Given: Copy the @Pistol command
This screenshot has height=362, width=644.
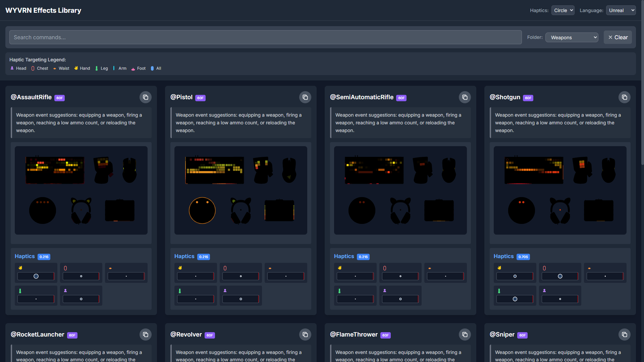Looking at the screenshot, I should point(305,97).
